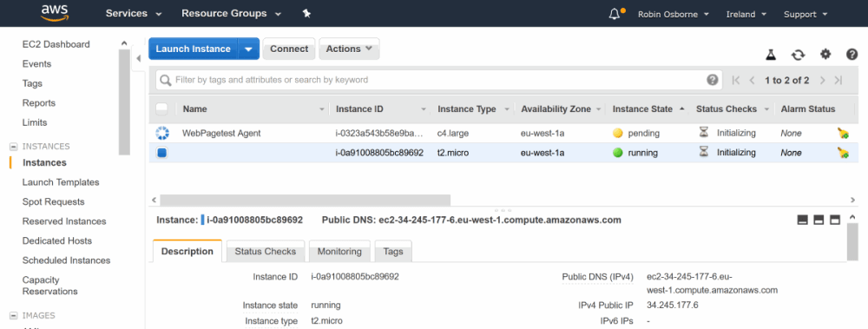The height and width of the screenshot is (329, 868).
Task: Open the Actions dropdown
Action: pos(349,49)
